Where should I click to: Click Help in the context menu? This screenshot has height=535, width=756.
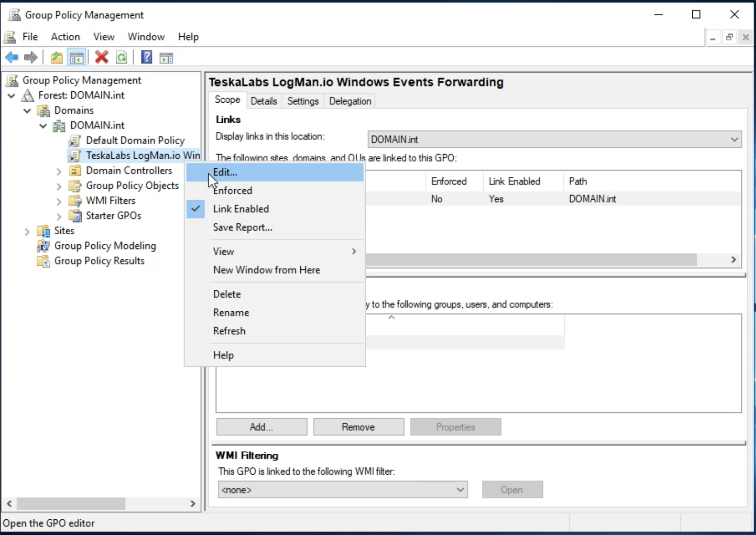275,355
